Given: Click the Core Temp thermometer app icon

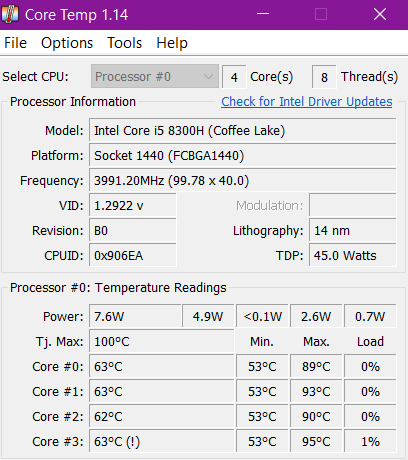Looking at the screenshot, I should pyautogui.click(x=10, y=14).
